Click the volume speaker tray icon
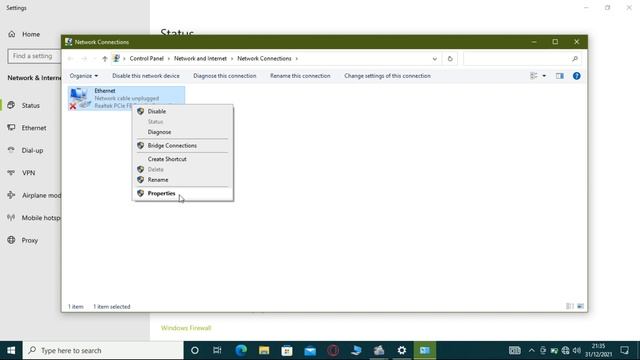 [x=576, y=350]
